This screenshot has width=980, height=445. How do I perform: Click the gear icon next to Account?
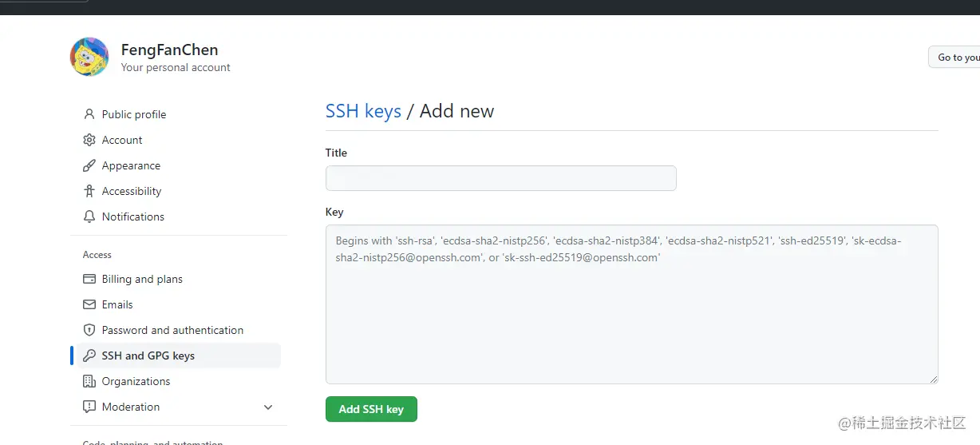click(89, 140)
